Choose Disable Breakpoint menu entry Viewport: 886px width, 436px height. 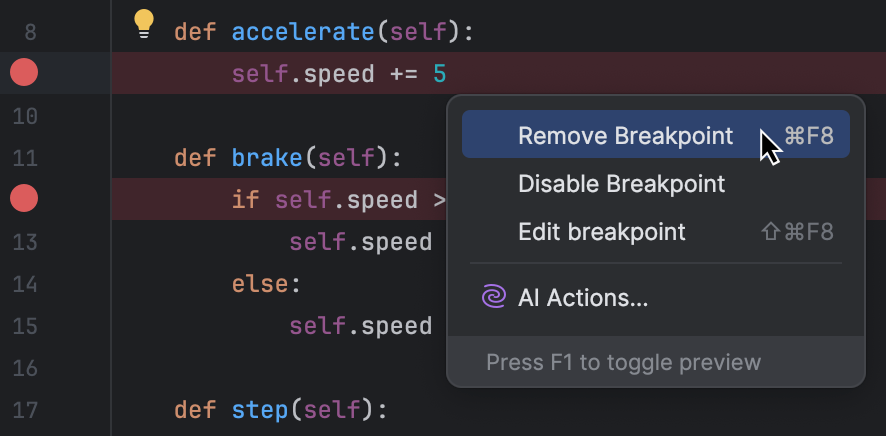(621, 184)
